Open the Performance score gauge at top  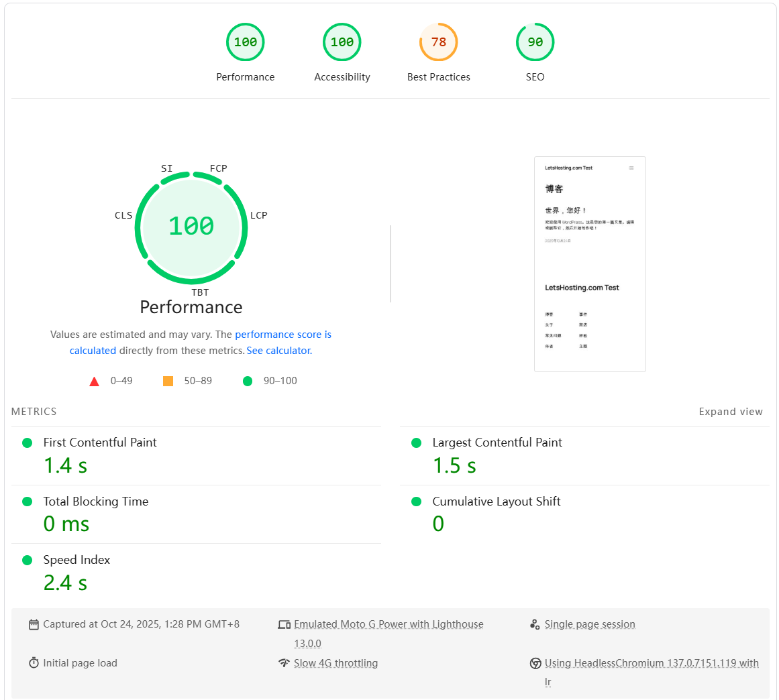(x=246, y=52)
